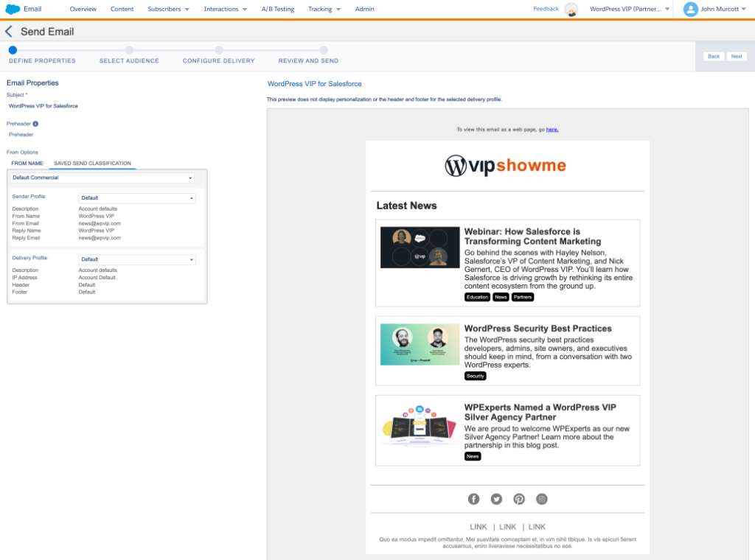Select the Define Properties step marker
The height and width of the screenshot is (560, 755).
(x=13, y=50)
